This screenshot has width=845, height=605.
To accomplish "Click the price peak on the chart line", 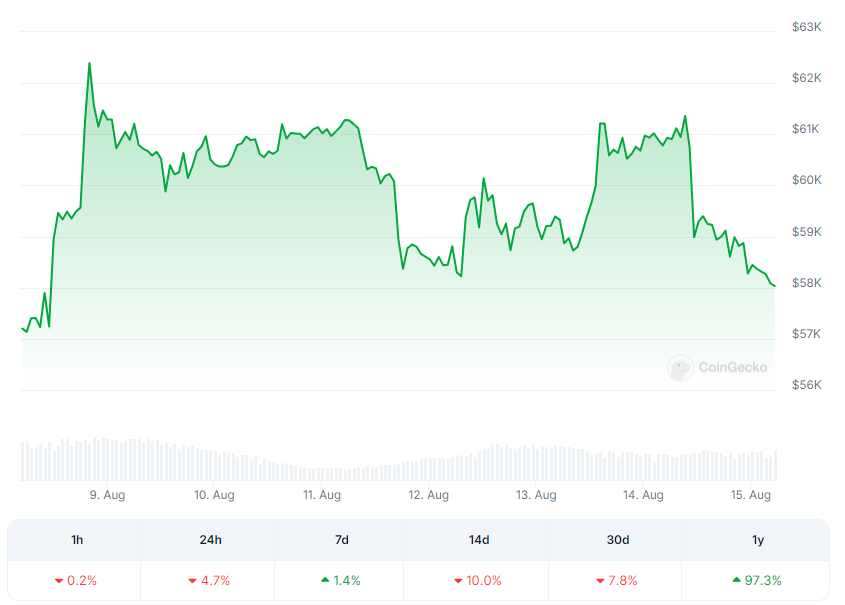I will pyautogui.click(x=89, y=64).
